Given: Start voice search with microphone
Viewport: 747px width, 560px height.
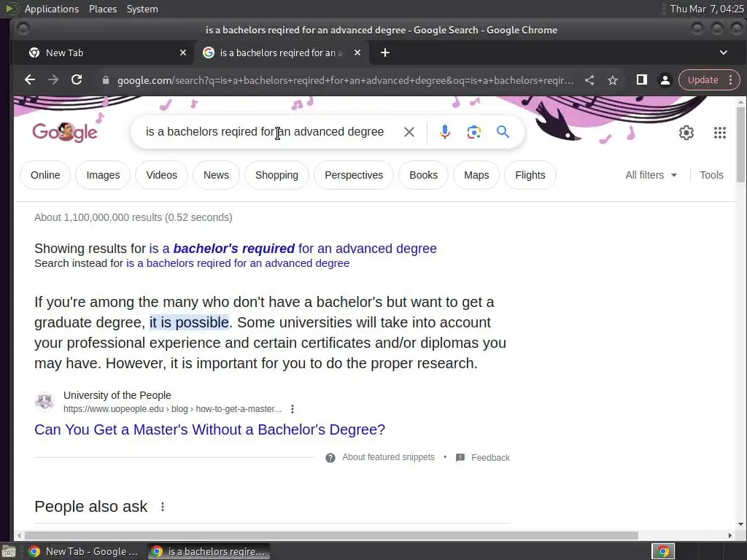Looking at the screenshot, I should coord(444,132).
